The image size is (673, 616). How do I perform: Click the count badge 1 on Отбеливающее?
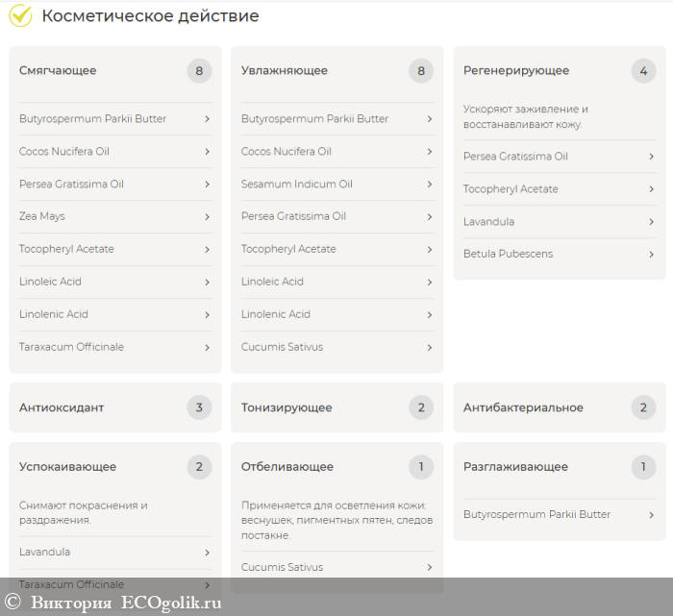coord(421,467)
